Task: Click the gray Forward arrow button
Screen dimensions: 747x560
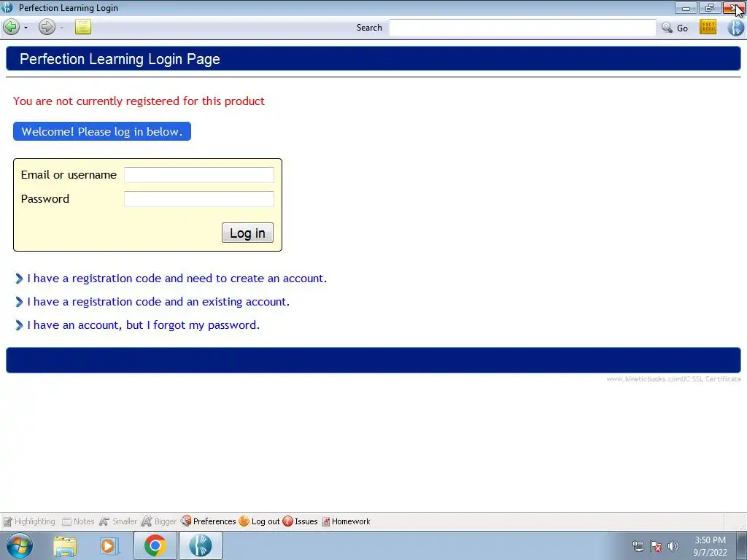Action: click(47, 27)
